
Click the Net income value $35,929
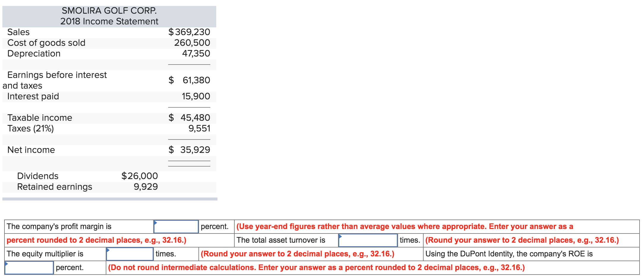tap(189, 150)
